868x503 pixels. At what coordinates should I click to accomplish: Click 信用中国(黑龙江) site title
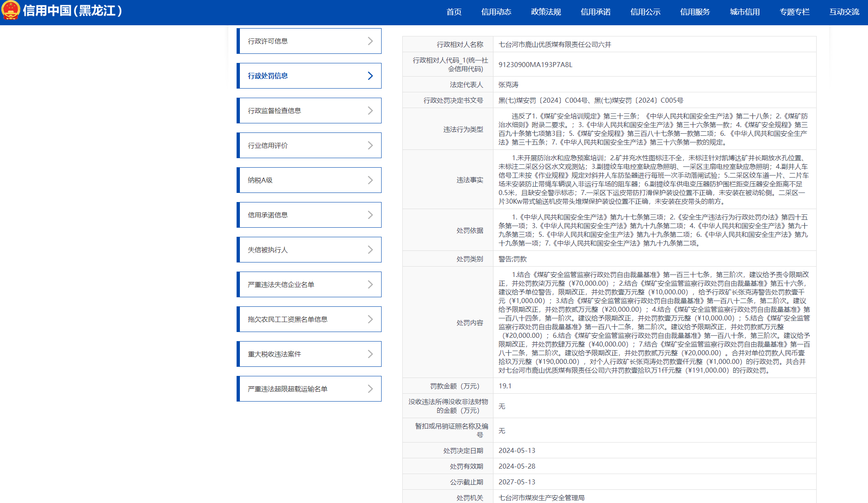(73, 11)
